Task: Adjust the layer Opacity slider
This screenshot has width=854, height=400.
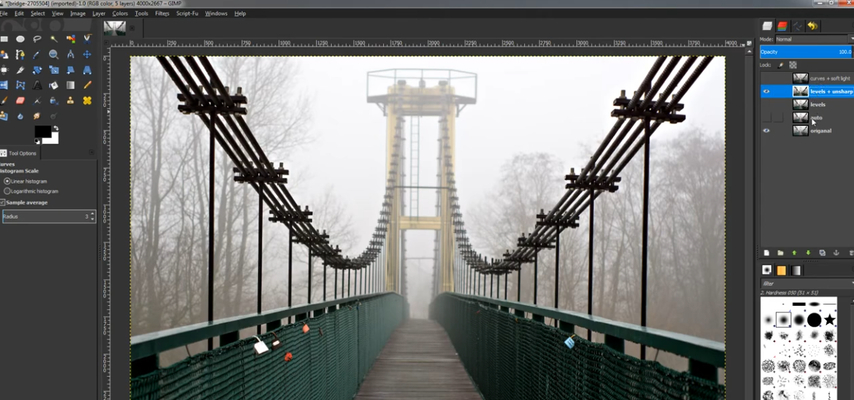Action: point(806,52)
